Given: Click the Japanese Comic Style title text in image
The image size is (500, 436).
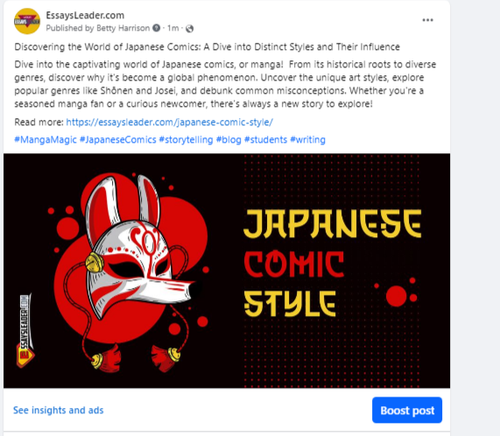Looking at the screenshot, I should pyautogui.click(x=332, y=263).
